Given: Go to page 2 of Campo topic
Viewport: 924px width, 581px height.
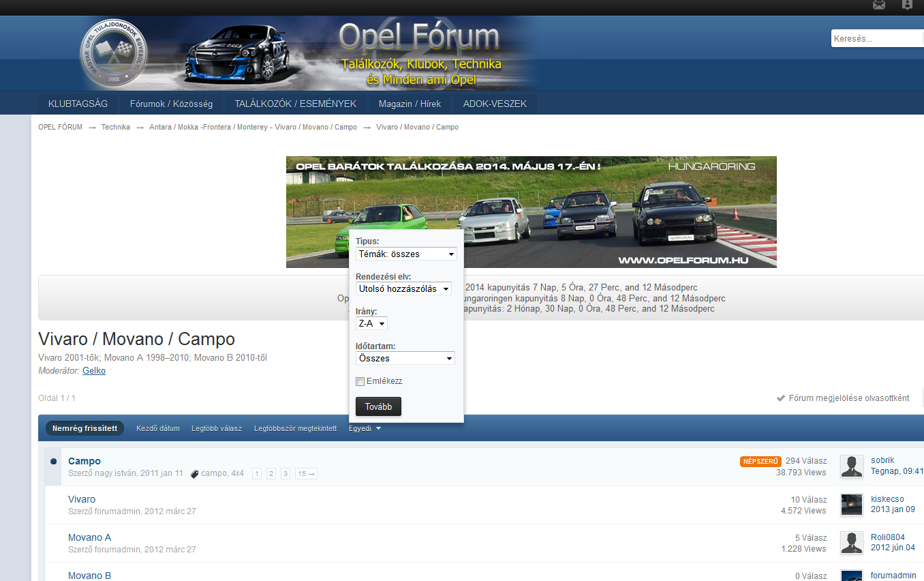Looking at the screenshot, I should pos(271,473).
